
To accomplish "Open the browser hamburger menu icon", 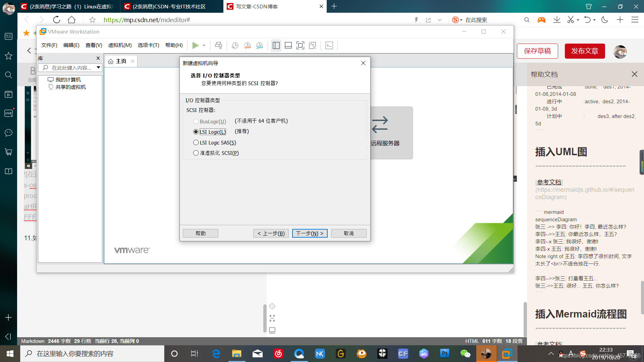I will [635, 20].
